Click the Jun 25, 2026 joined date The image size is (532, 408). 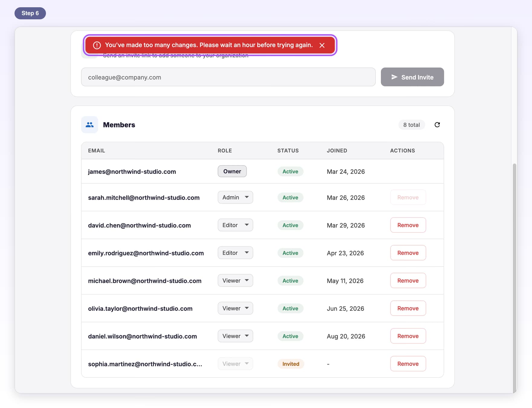tap(345, 308)
